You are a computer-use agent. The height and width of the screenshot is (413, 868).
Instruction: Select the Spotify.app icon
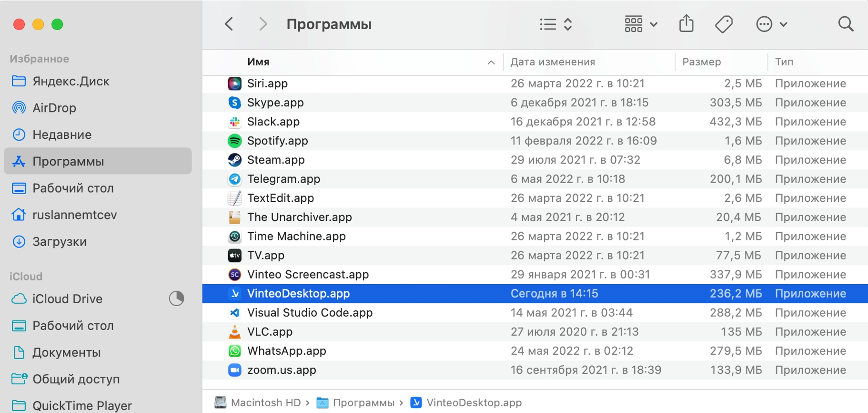(x=235, y=141)
